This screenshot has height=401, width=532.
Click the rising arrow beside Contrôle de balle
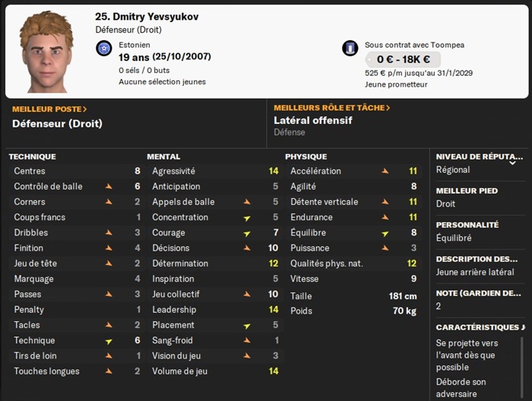pos(109,187)
